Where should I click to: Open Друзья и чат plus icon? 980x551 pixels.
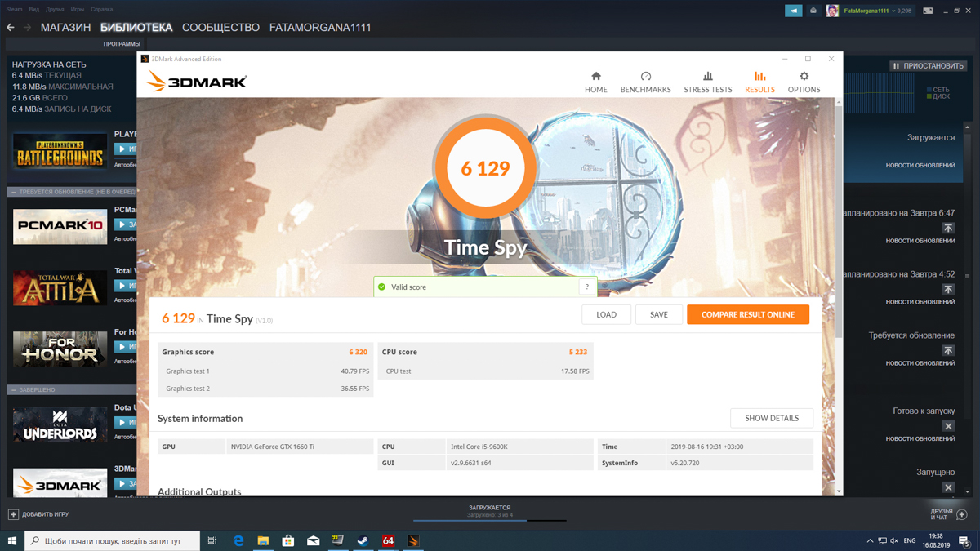[x=962, y=514]
